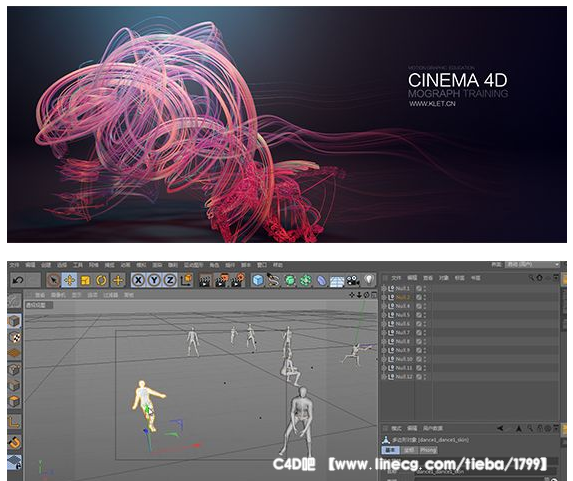
Task: Open the 窗口 menu in main menu bar
Action: pos(262,265)
